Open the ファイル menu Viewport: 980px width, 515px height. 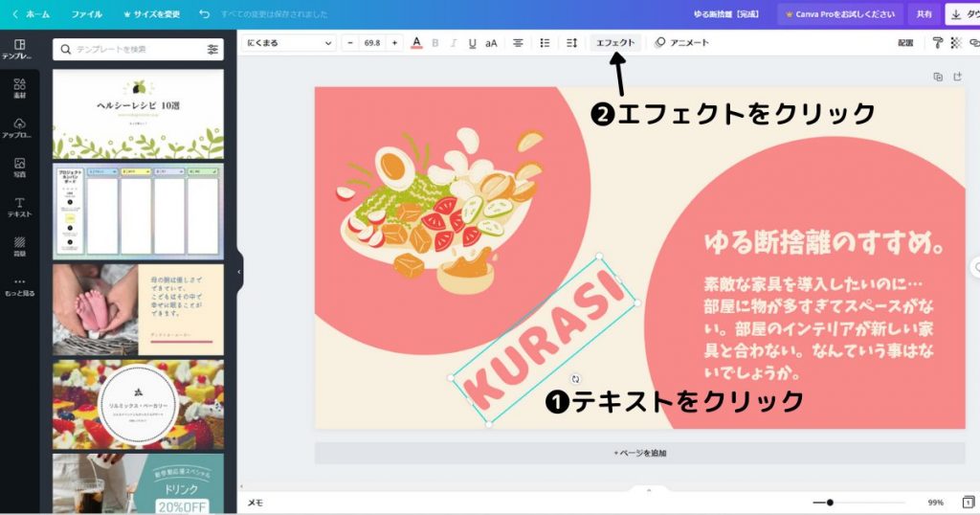click(86, 14)
